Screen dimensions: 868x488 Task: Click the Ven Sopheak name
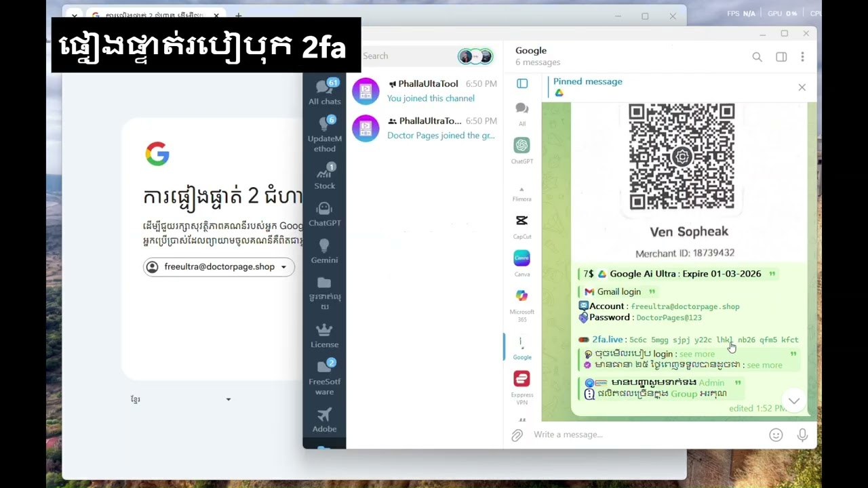tap(689, 232)
